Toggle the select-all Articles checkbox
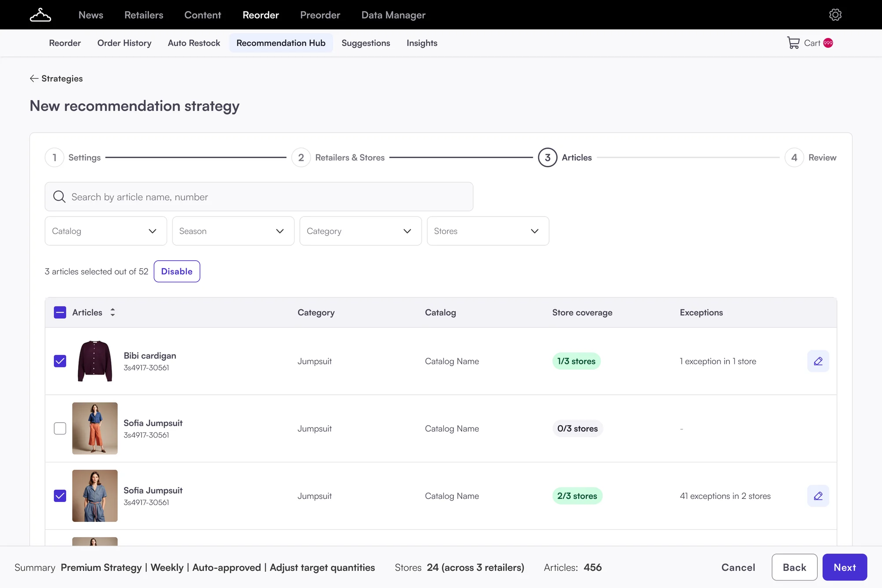This screenshot has height=588, width=882. click(x=60, y=312)
